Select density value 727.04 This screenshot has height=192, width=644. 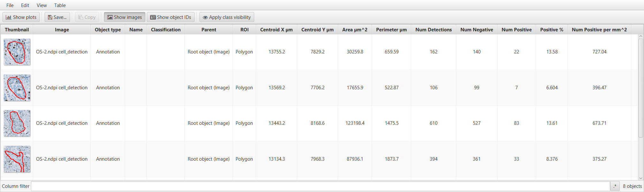600,52
